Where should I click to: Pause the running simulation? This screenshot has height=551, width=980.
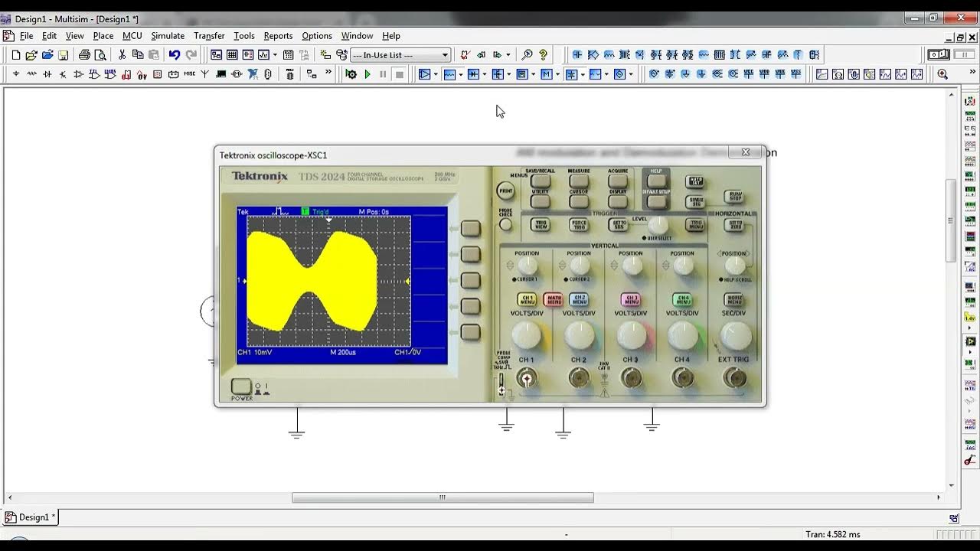pos(384,74)
